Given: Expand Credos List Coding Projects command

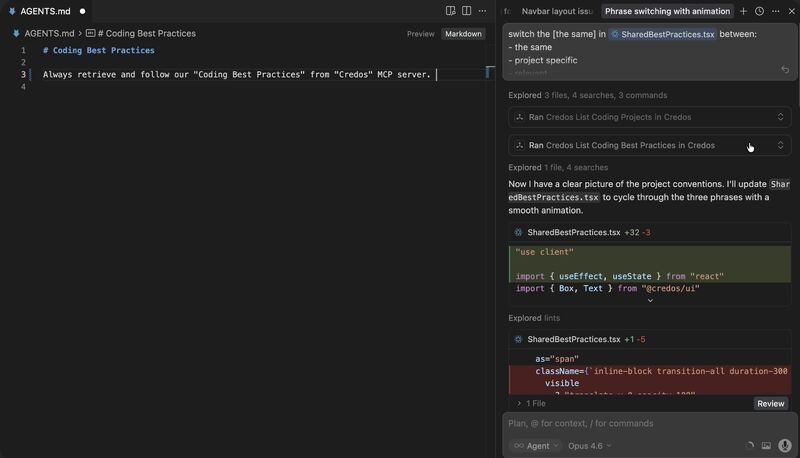Looking at the screenshot, I should 780,117.
